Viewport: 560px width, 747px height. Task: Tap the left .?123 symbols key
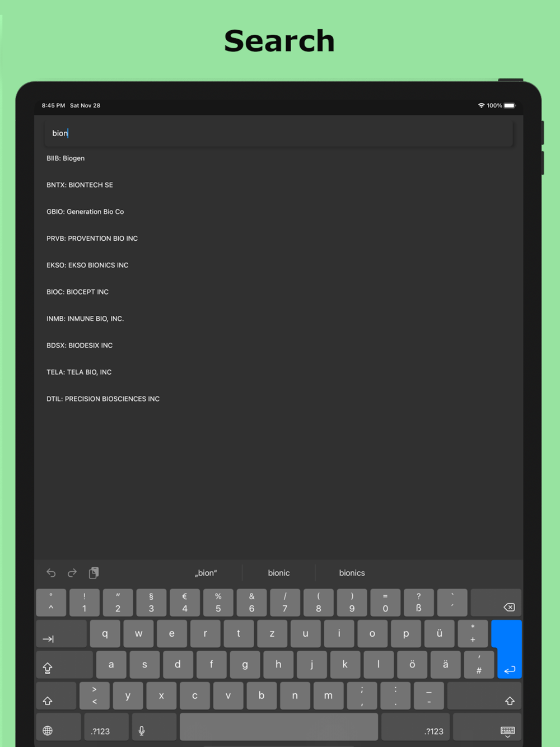coord(106,727)
